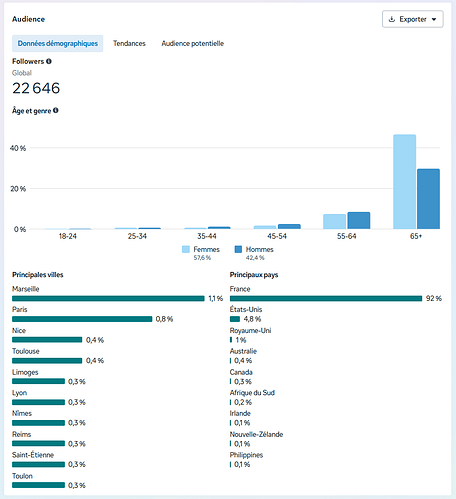
Task: Click the 55-64 Hommes bar
Action: (x=359, y=221)
